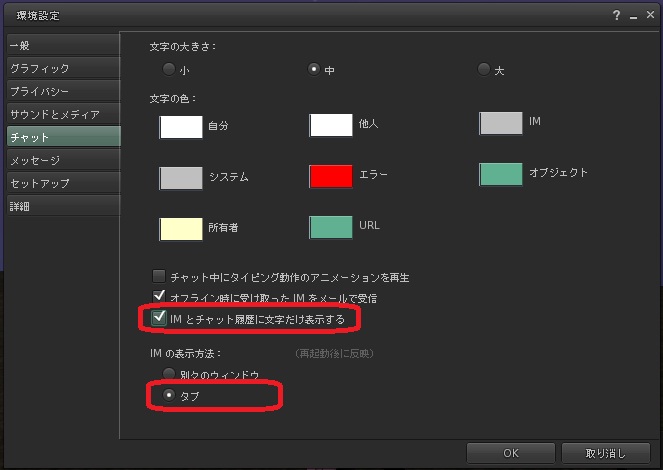
Task: Uncheck text-only IM and chat history
Action: (158, 318)
